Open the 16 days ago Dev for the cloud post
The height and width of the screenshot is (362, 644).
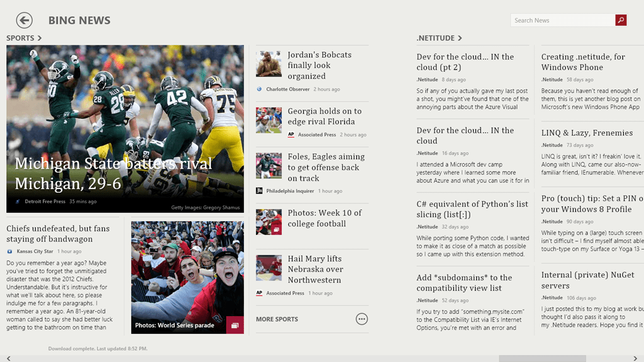465,136
